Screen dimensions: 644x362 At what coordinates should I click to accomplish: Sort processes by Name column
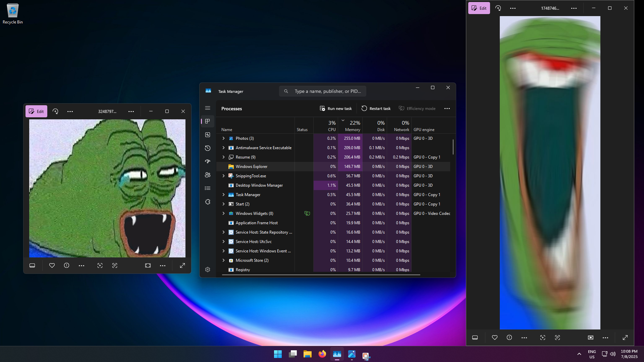pyautogui.click(x=256, y=126)
